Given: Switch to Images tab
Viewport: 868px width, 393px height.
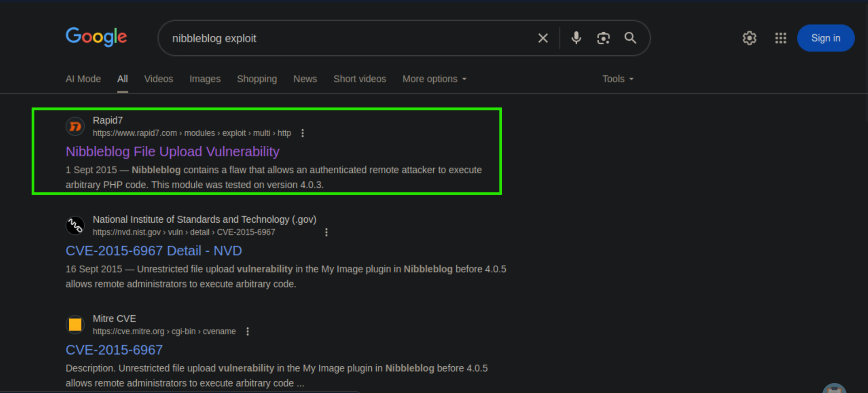Looking at the screenshot, I should pos(205,79).
